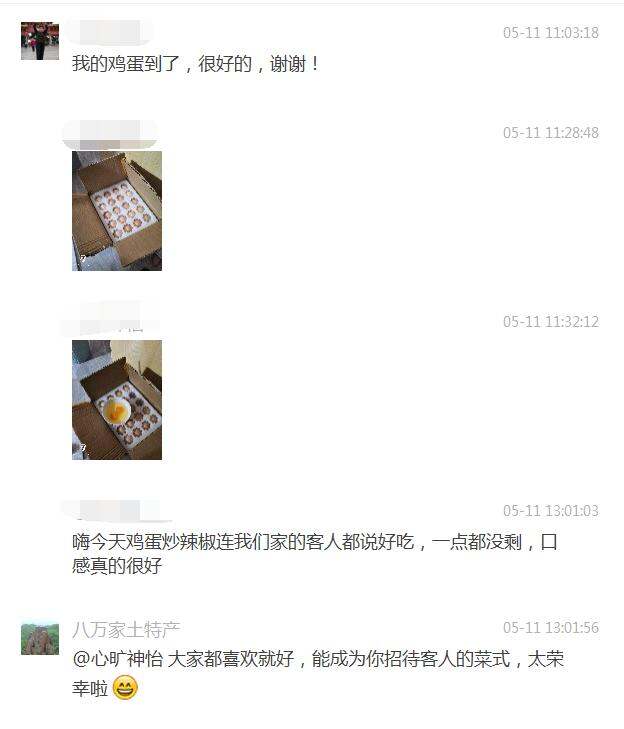Click blurred sender name above egg box photo
624x729 pixels.
click(x=110, y=133)
